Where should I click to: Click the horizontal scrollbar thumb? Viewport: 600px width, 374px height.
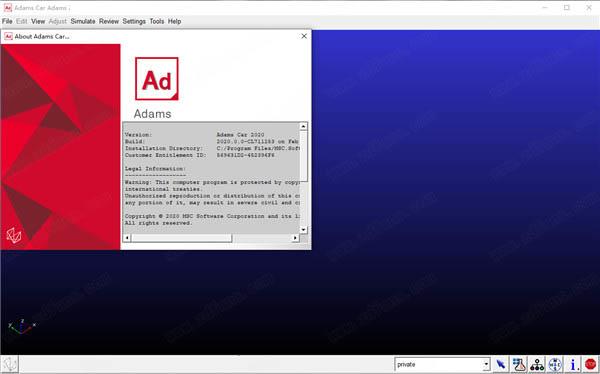(x=181, y=238)
